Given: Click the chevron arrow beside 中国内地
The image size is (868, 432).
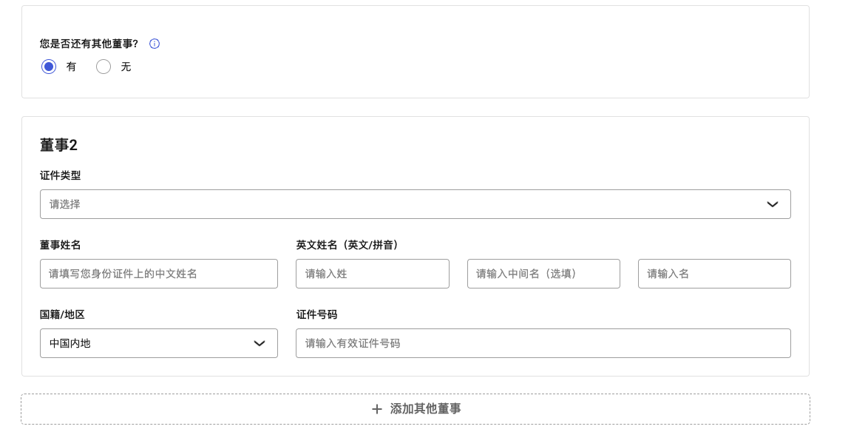Looking at the screenshot, I should point(260,343).
